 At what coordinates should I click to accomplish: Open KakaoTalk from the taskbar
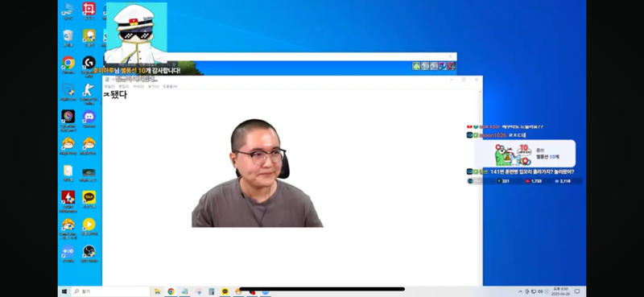click(x=225, y=291)
